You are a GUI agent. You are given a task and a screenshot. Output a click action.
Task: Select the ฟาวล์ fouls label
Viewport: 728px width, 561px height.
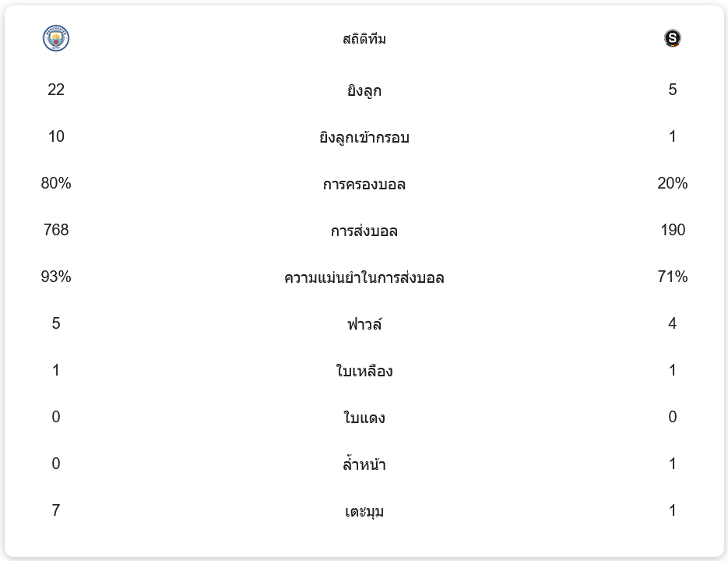(364, 324)
